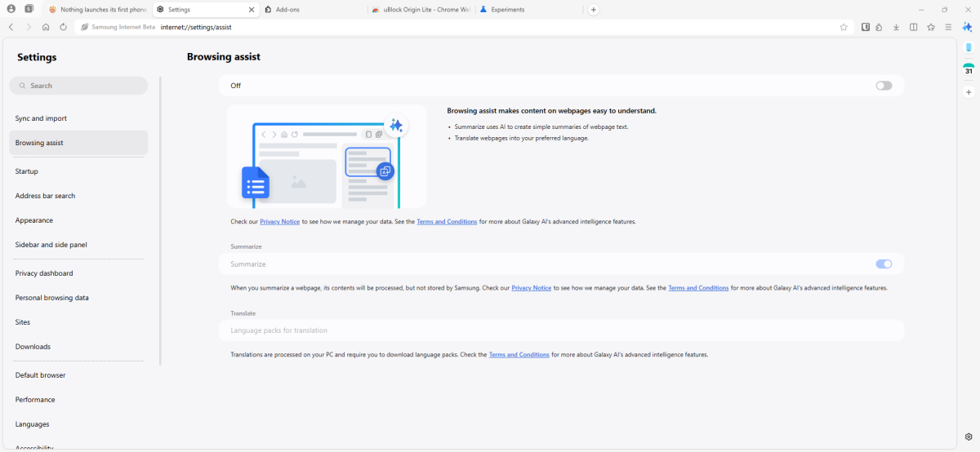Bookmark this page with the star in address bar
980x452 pixels.
(x=844, y=27)
